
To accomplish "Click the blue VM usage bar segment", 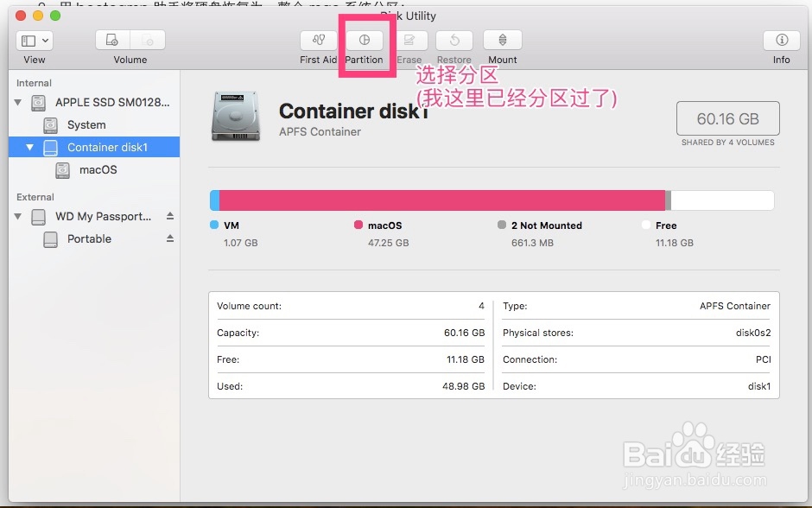I will 214,200.
